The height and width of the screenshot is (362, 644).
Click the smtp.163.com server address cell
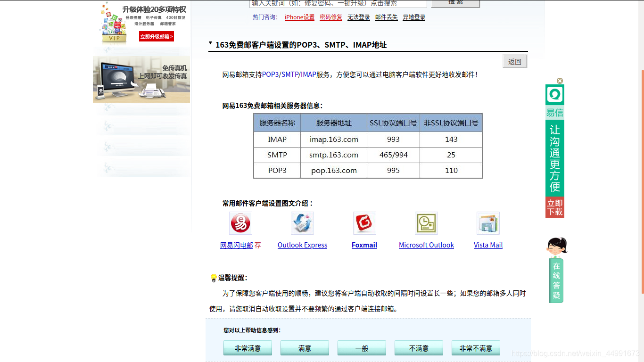[334, 155]
